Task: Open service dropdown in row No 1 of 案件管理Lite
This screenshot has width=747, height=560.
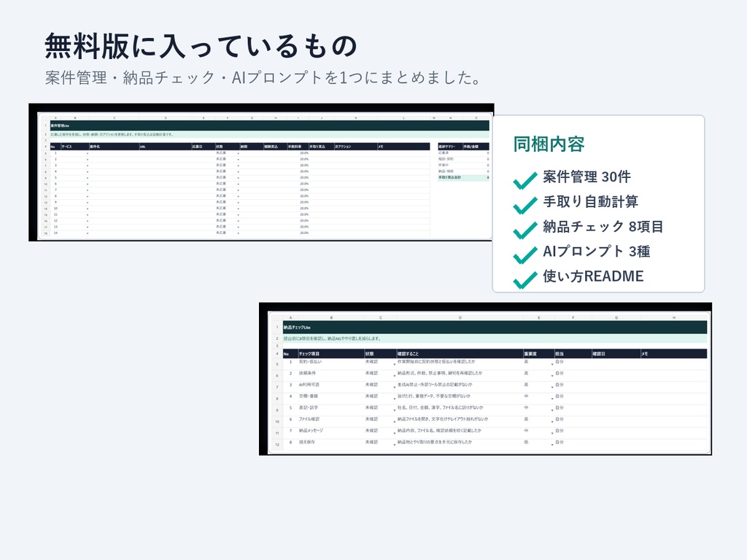Action: pyautogui.click(x=88, y=153)
